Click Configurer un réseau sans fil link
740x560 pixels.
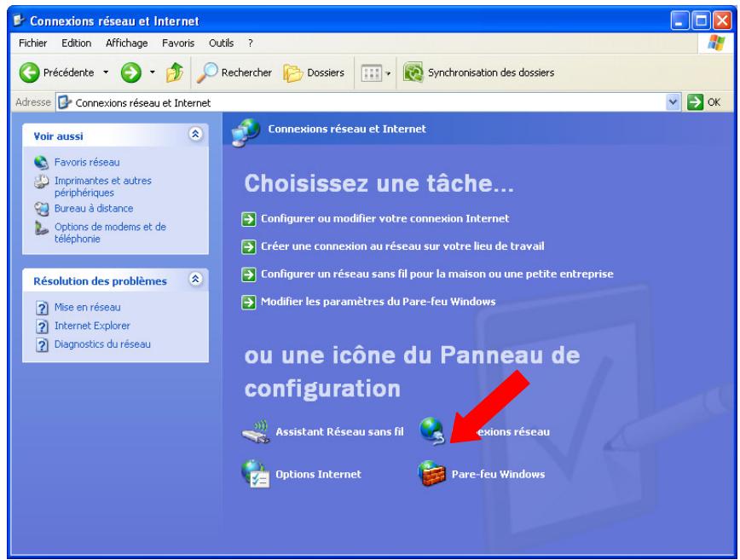(x=436, y=274)
